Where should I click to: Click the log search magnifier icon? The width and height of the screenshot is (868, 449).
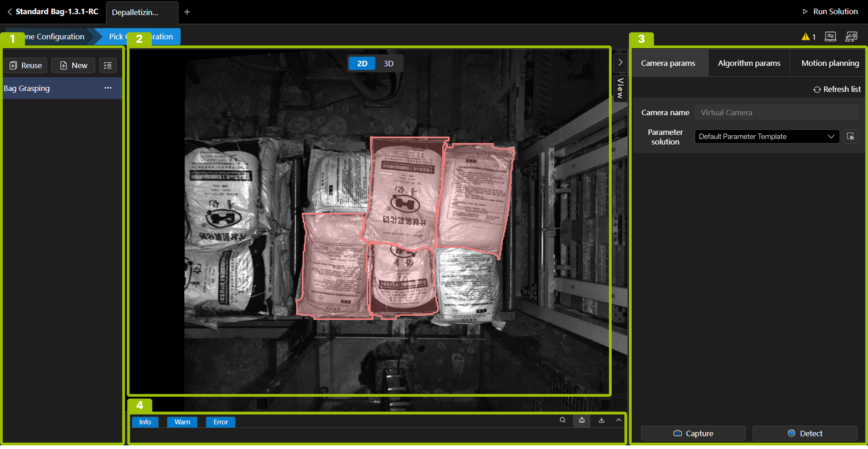562,420
